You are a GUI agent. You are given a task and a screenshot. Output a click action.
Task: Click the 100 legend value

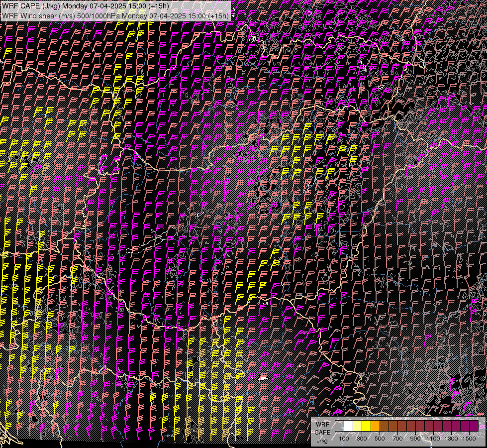pos(344,439)
